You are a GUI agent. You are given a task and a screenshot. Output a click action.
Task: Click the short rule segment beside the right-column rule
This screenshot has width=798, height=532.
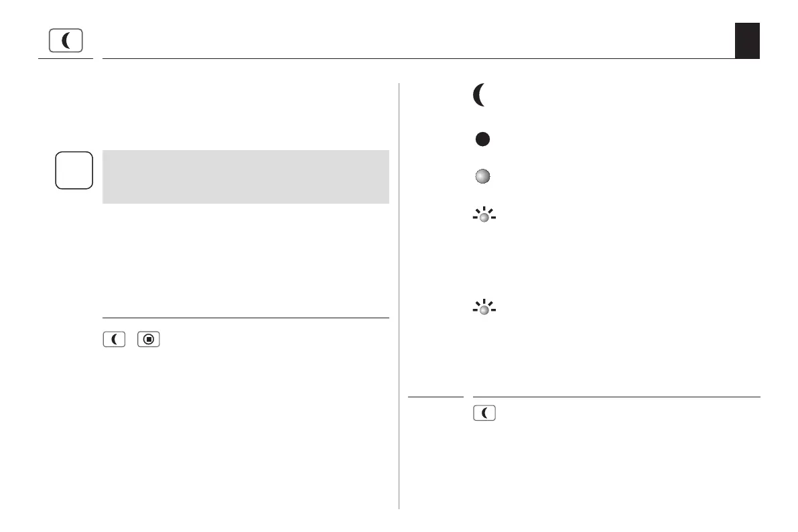436,397
